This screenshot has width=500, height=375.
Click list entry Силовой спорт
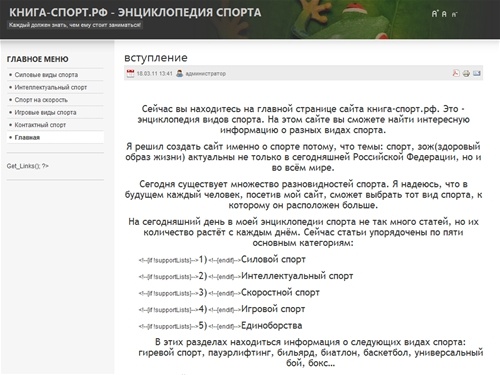pyautogui.click(x=273, y=259)
